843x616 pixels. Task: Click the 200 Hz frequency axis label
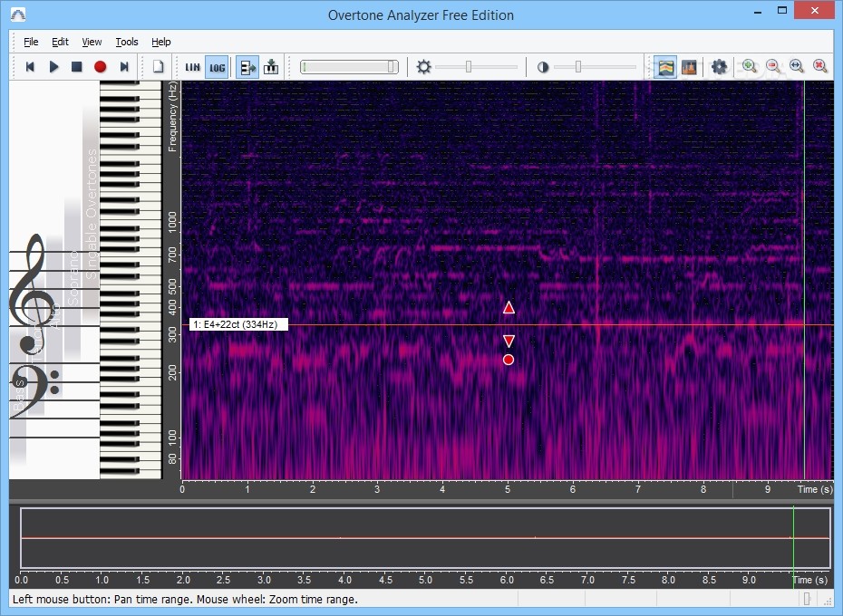click(x=172, y=372)
